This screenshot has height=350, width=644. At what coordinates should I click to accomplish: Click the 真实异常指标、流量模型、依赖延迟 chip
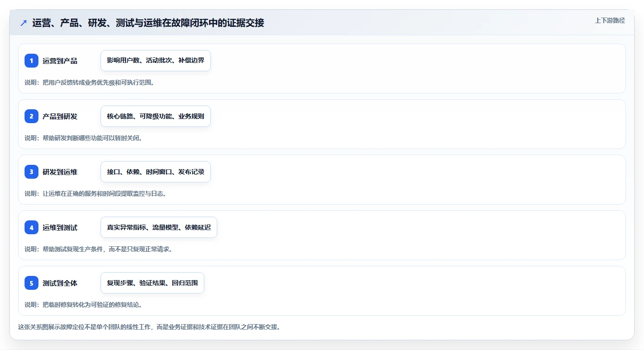(x=159, y=227)
